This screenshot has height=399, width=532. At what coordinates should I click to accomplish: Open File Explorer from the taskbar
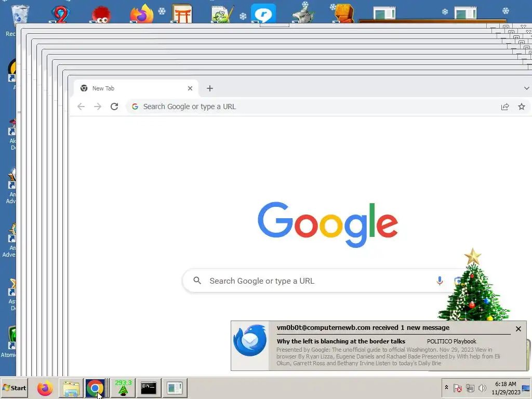[x=71, y=388]
